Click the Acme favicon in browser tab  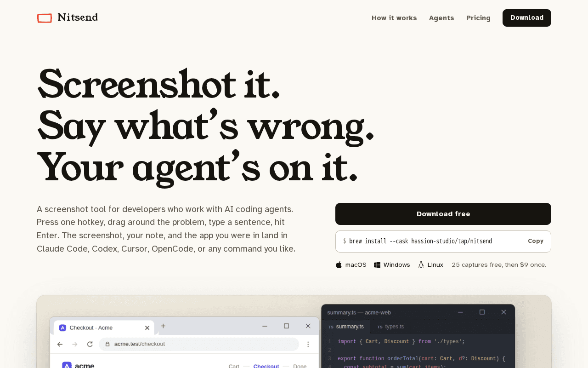point(62,328)
